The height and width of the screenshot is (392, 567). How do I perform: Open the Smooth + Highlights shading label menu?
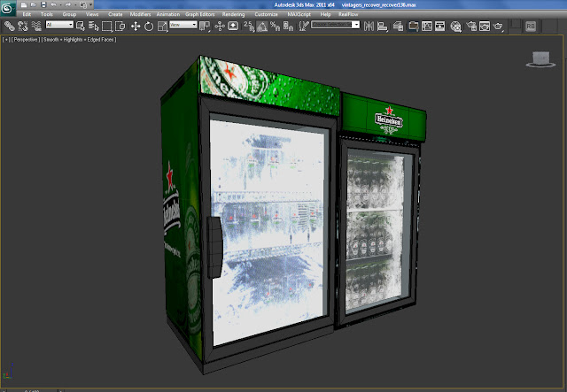pos(79,40)
